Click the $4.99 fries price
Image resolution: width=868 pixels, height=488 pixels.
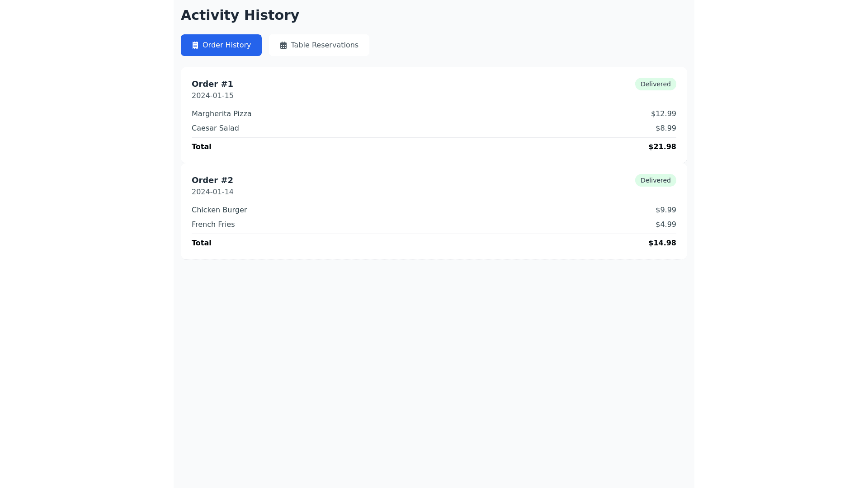[665, 225]
